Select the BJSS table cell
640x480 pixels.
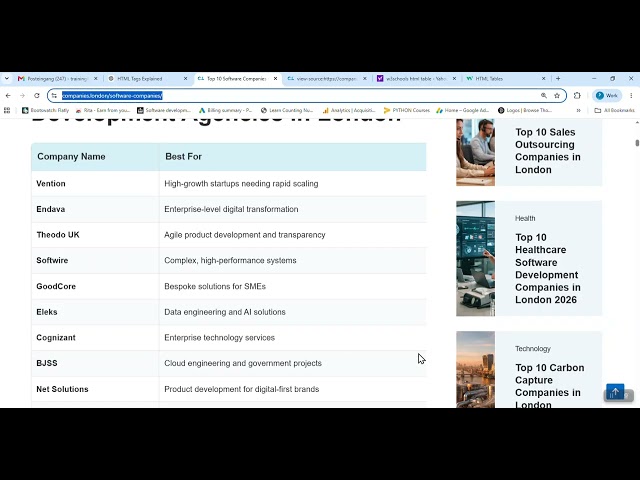[x=95, y=363]
